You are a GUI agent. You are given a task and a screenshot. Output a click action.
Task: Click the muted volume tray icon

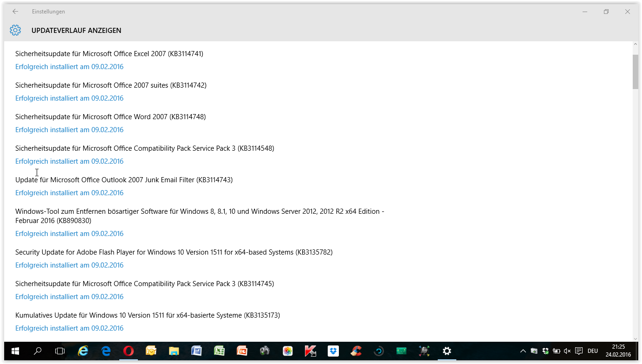pos(567,351)
